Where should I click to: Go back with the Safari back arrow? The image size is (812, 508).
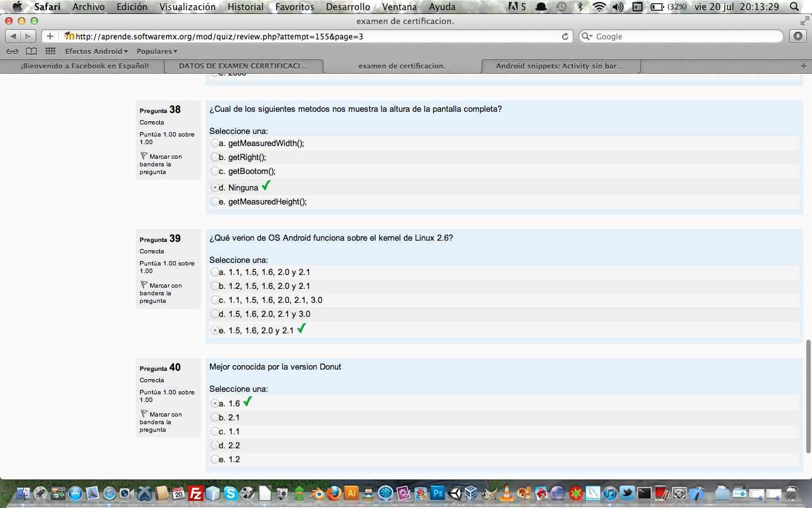[14, 36]
